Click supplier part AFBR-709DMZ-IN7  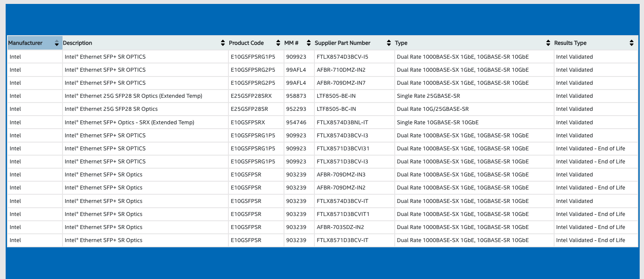point(341,83)
